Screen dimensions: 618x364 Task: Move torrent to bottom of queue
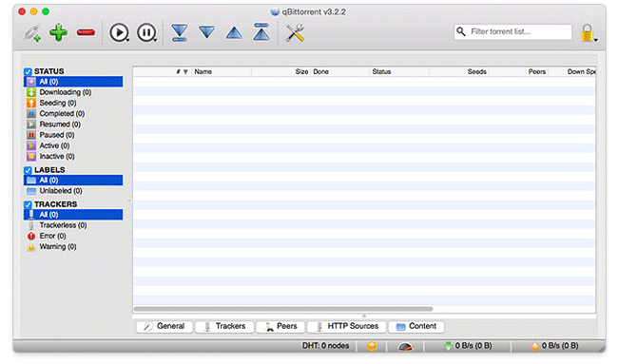[x=180, y=32]
